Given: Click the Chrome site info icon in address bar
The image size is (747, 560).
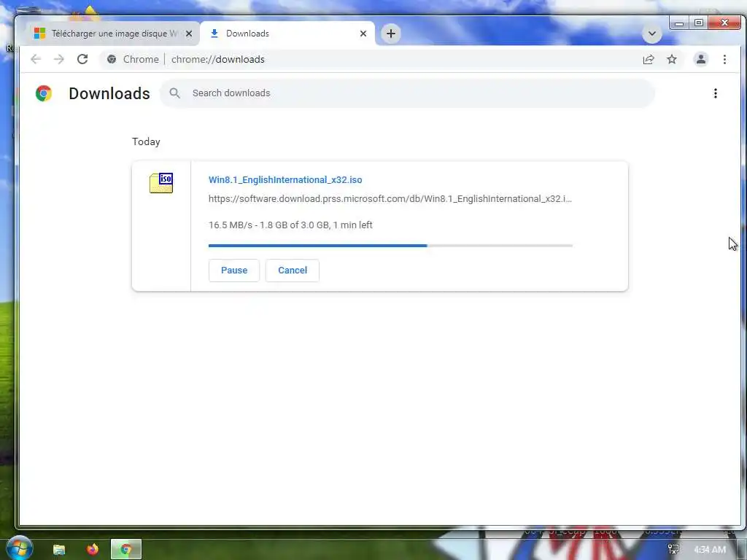Looking at the screenshot, I should tap(112, 59).
